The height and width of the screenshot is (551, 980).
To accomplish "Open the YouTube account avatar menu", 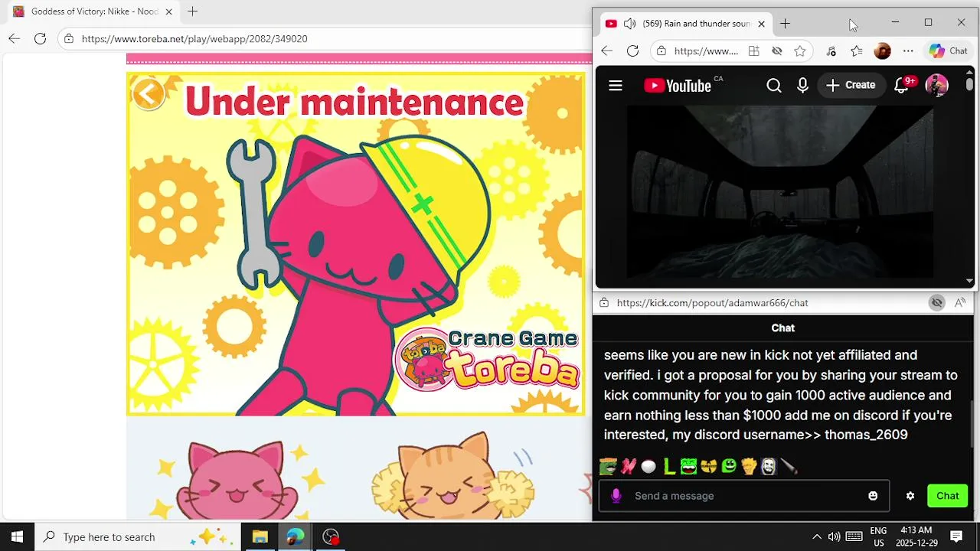I will click(x=937, y=86).
